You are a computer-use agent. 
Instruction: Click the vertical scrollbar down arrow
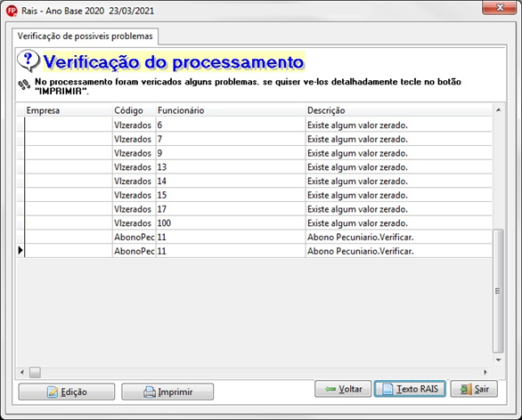(x=498, y=359)
